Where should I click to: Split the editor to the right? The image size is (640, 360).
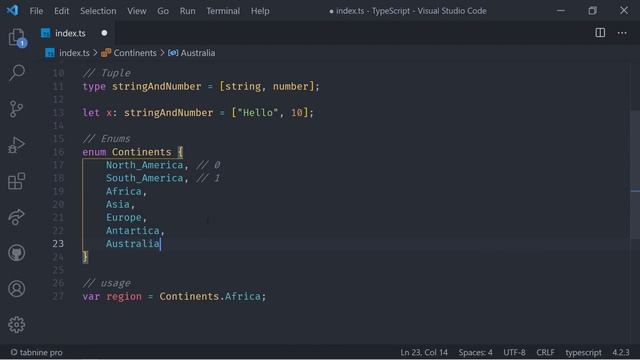600,33
